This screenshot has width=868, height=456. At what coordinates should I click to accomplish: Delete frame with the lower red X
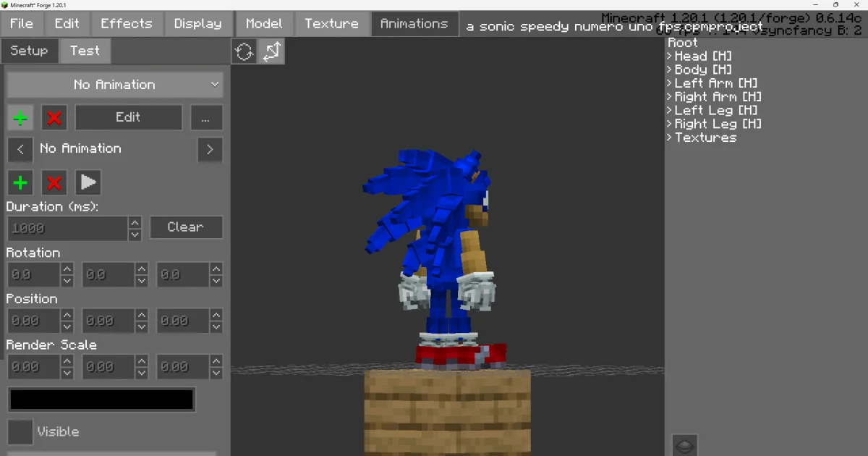pos(54,182)
